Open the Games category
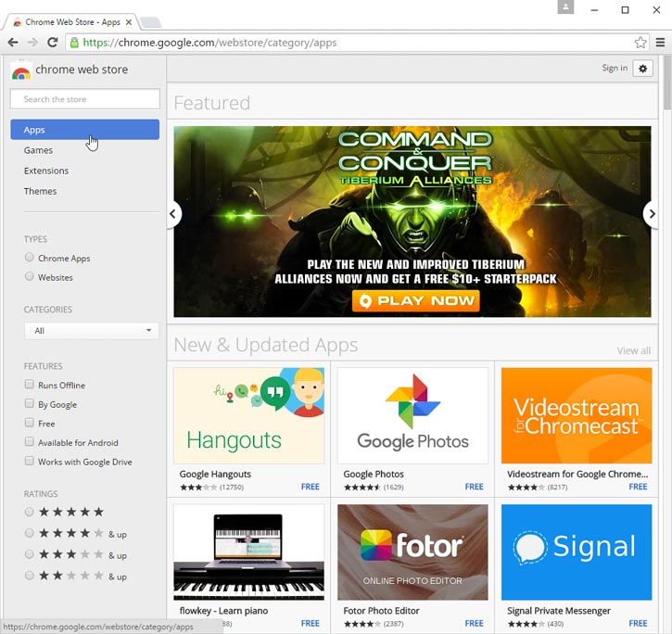The width and height of the screenshot is (672, 634). click(x=38, y=150)
